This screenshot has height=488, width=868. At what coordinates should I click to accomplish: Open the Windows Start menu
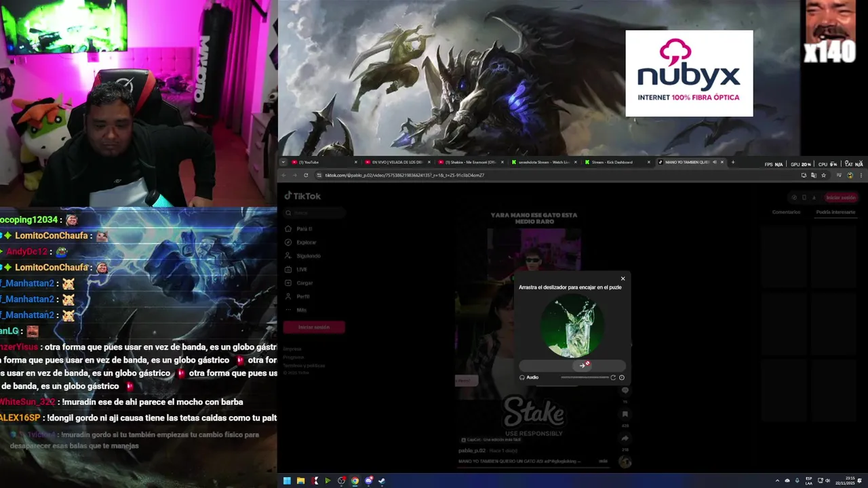[x=287, y=481]
